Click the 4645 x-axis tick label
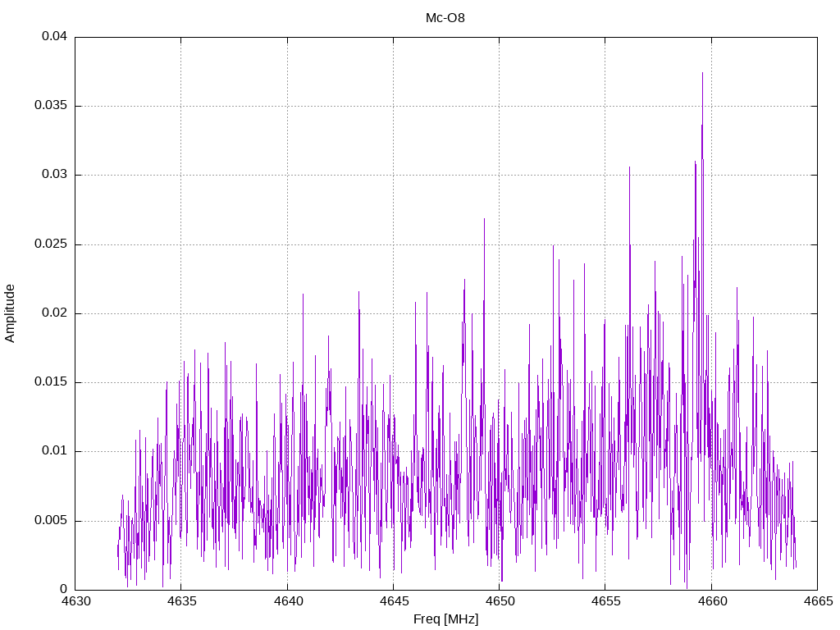 point(395,601)
